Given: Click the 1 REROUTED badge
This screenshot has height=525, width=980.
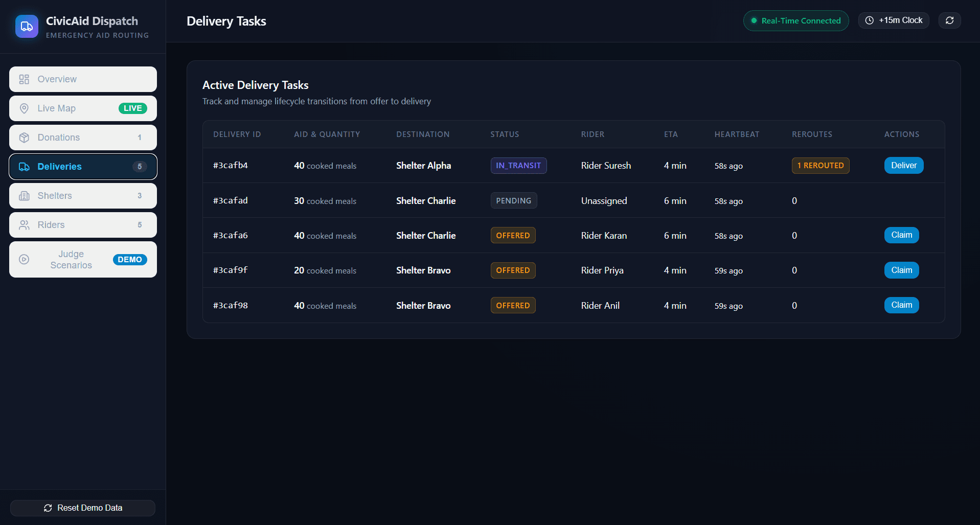Looking at the screenshot, I should click(821, 166).
